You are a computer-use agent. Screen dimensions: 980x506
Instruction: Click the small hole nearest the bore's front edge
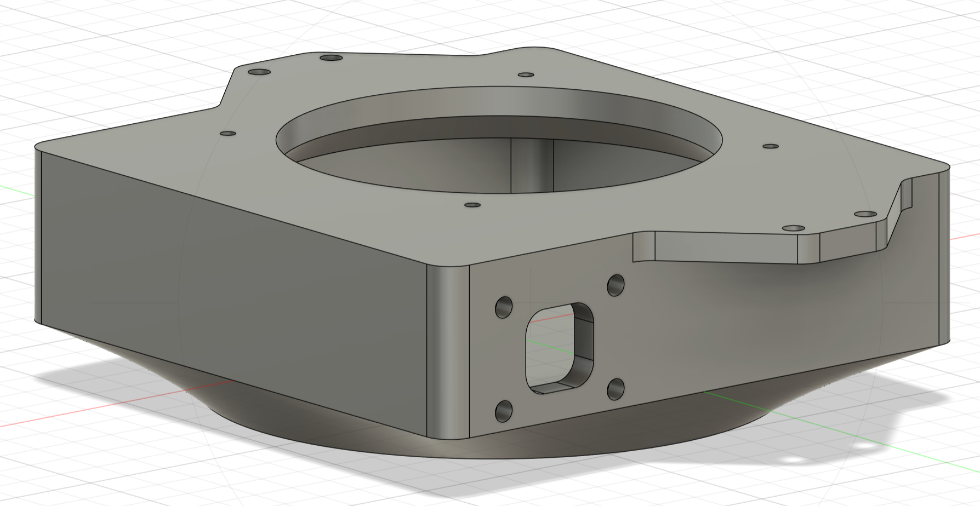(472, 205)
